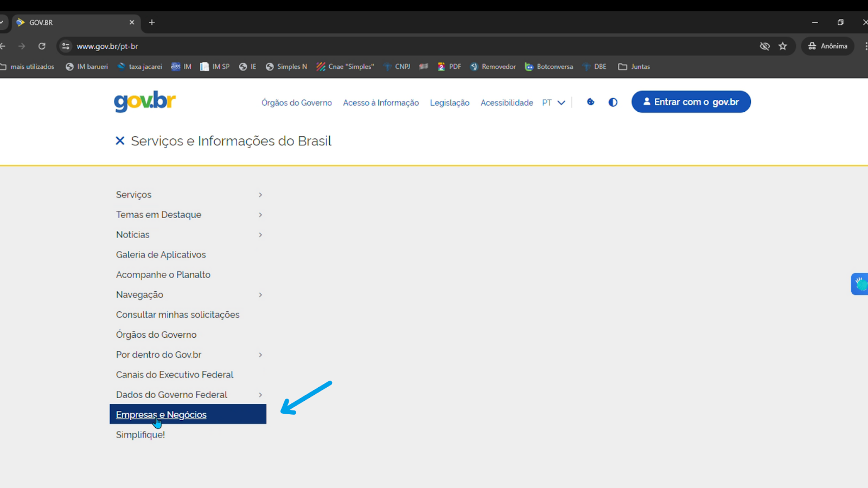The image size is (868, 488).
Task: Open Empresas e Negócios highlighted item
Action: pyautogui.click(x=188, y=414)
